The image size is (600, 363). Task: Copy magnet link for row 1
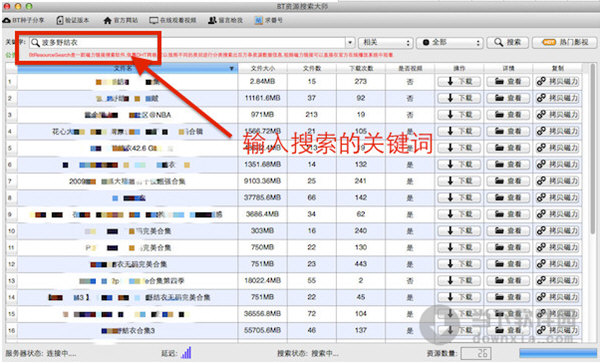[x=557, y=81]
